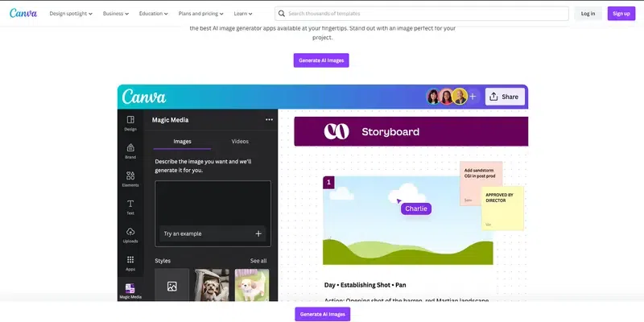Click the Share button in the editor preview

(505, 97)
